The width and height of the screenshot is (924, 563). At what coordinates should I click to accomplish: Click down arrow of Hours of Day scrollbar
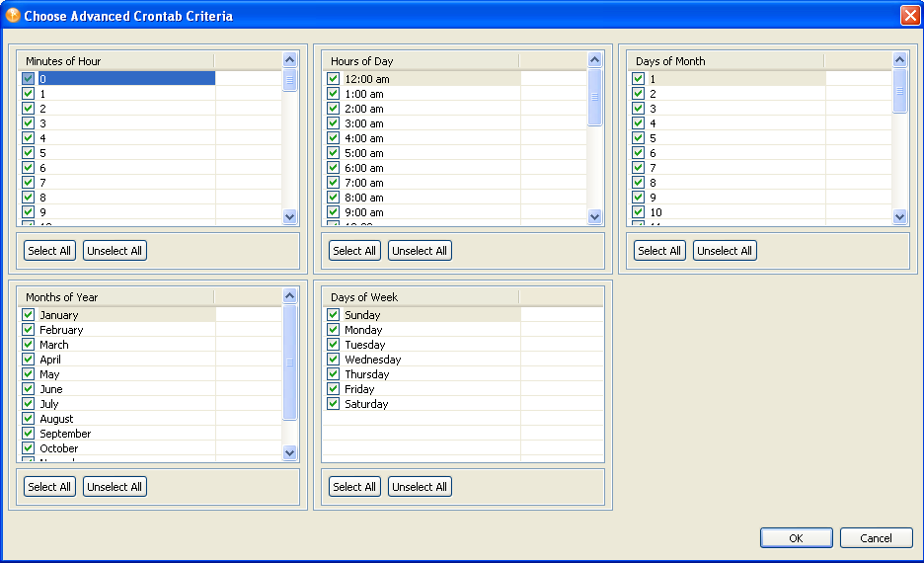(594, 216)
